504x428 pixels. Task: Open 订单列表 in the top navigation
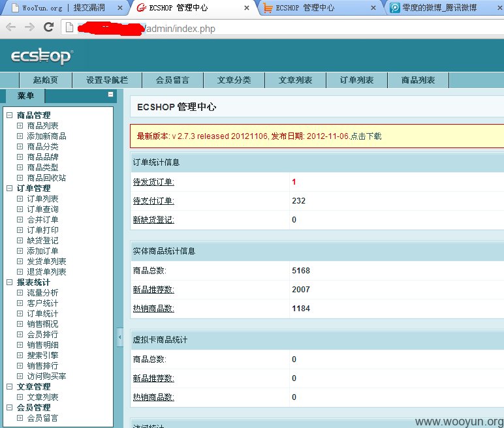(357, 80)
